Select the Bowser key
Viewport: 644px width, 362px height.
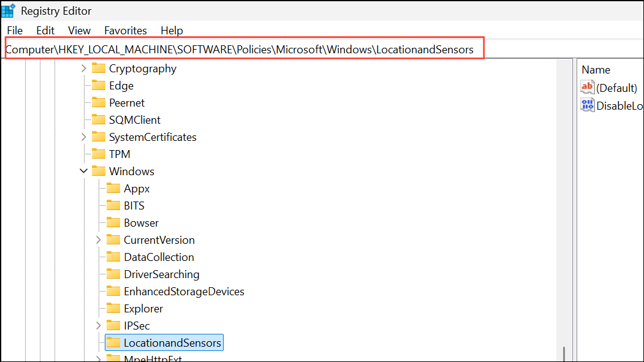click(141, 223)
